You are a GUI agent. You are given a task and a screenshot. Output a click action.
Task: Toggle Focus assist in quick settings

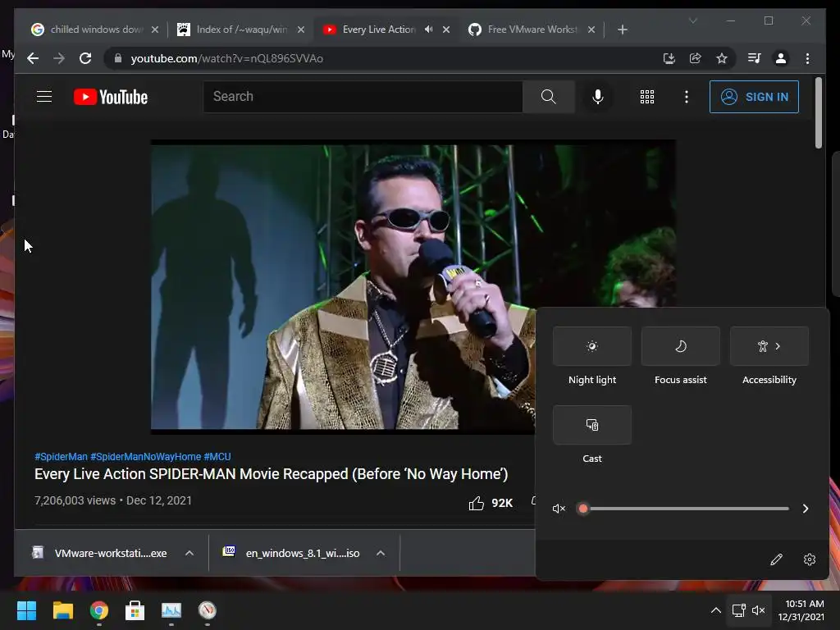pos(680,346)
